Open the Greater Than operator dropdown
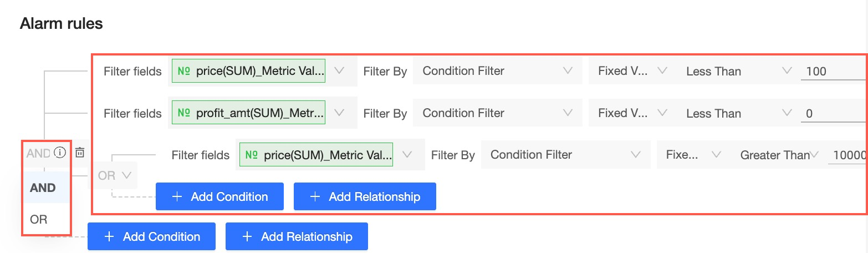 [x=815, y=155]
